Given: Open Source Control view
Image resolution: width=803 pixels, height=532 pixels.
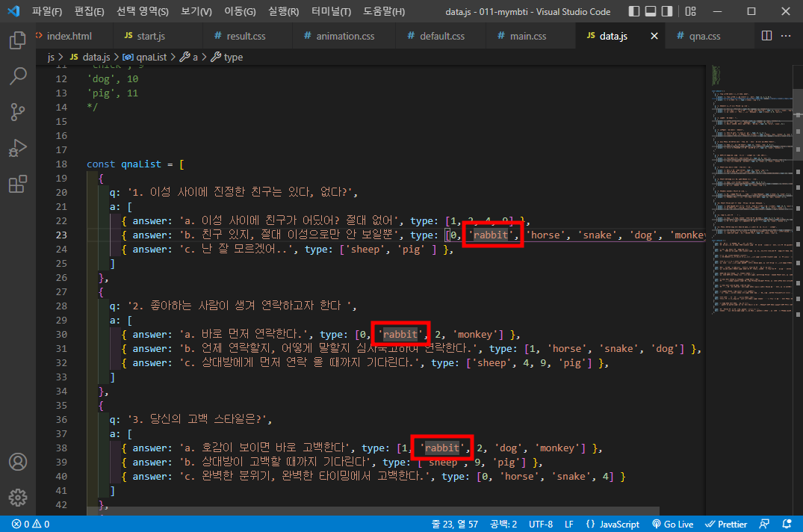Looking at the screenshot, I should pos(18,112).
